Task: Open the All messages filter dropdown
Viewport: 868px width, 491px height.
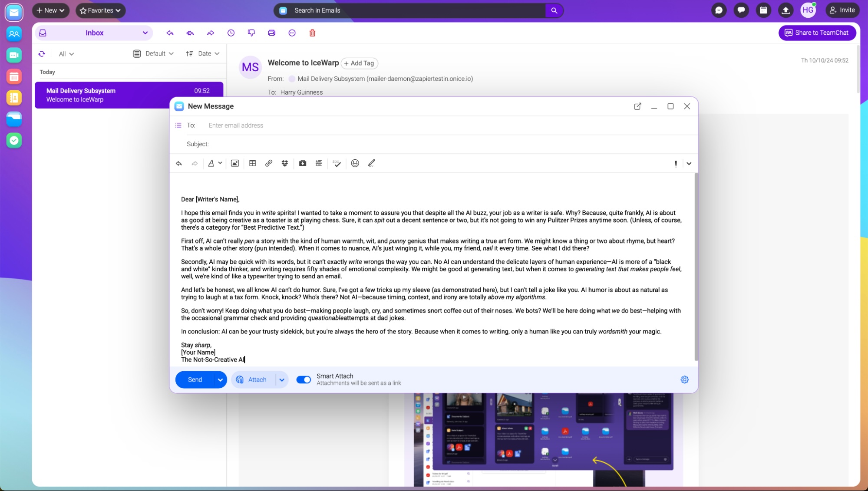Action: pos(66,53)
